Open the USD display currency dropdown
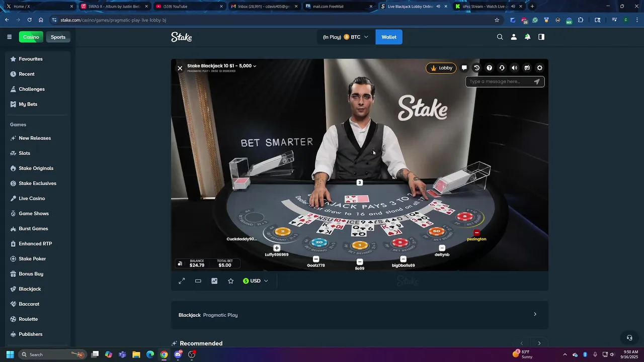The height and width of the screenshot is (362, 644). point(256,281)
